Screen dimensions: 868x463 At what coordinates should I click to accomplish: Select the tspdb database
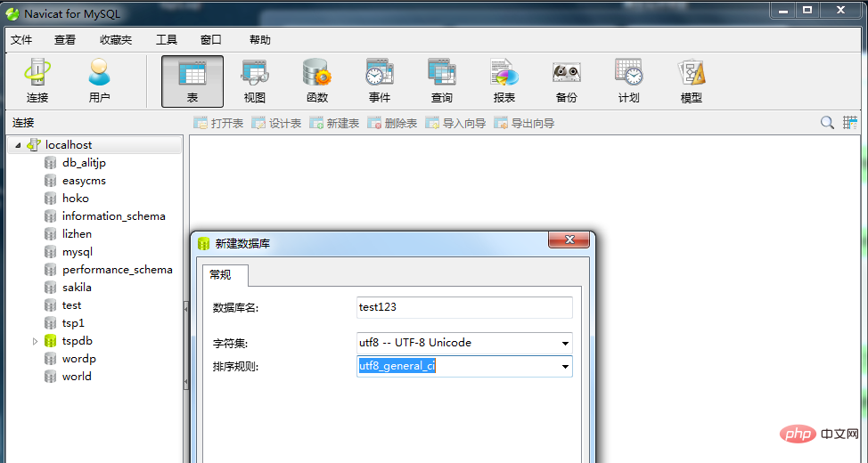pyautogui.click(x=77, y=341)
